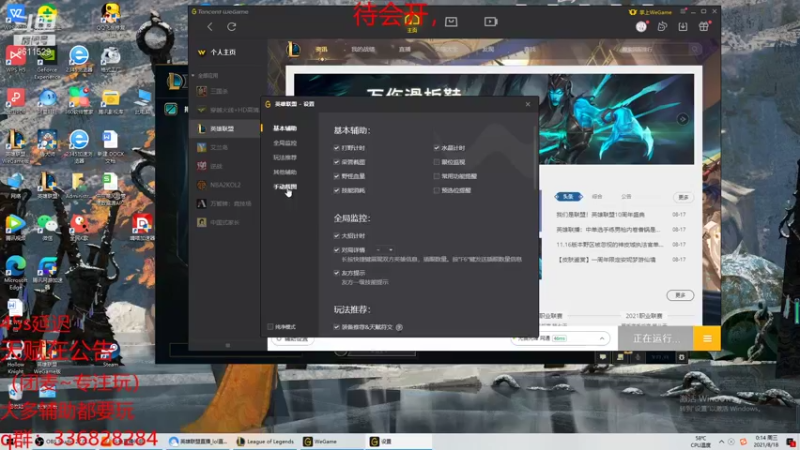
Task: Go back with WeGame back arrow
Action: [210, 27]
